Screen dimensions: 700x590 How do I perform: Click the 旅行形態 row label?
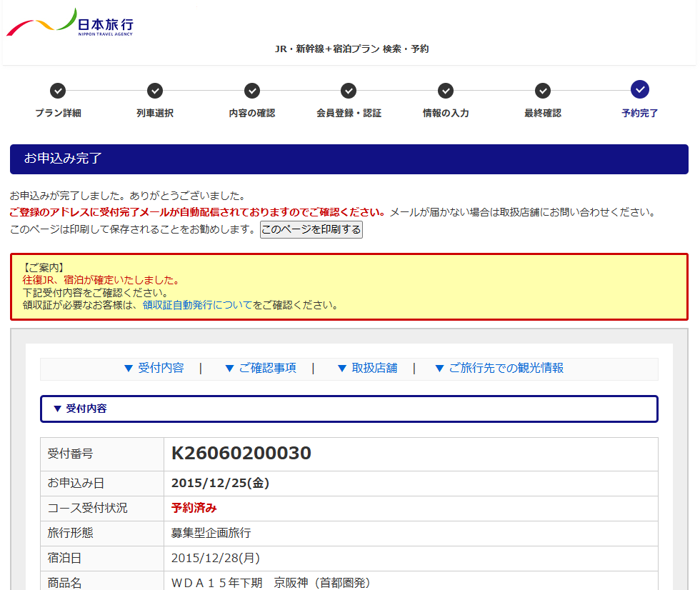point(70,534)
